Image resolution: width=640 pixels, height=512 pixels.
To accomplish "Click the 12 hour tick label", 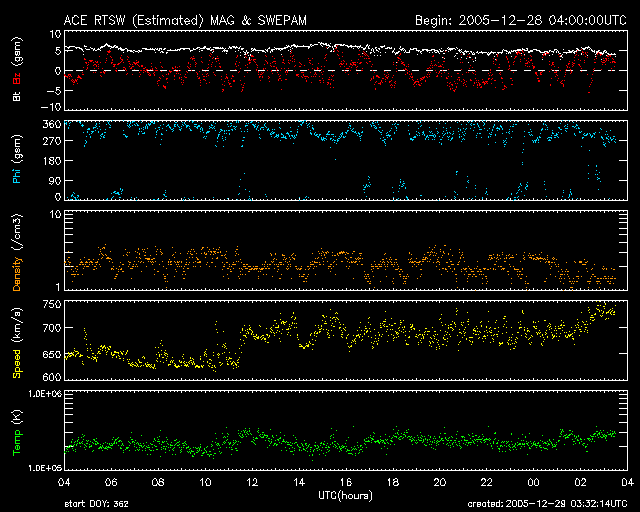I will 252,482.
